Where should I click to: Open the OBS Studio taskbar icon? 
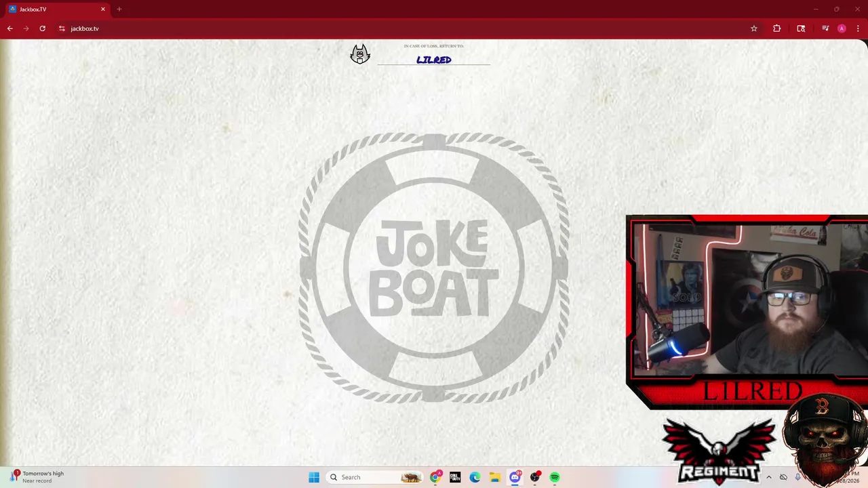535,477
